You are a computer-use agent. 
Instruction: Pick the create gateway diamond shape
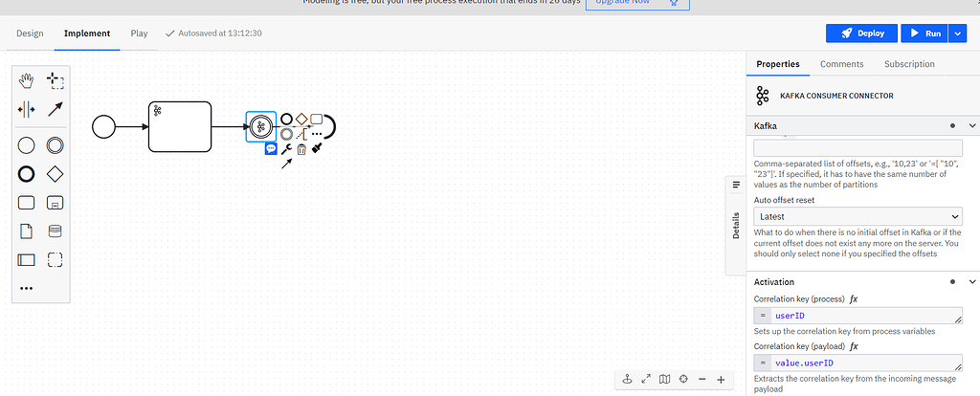(x=56, y=174)
